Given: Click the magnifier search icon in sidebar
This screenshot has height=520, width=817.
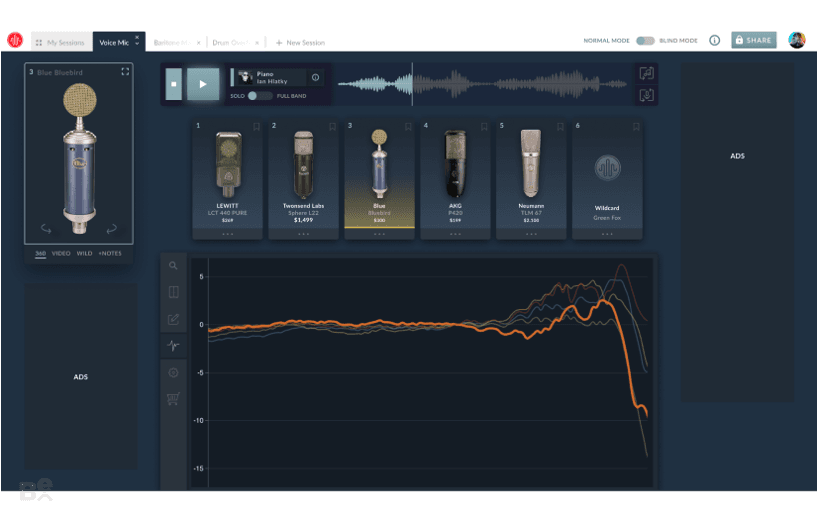Looking at the screenshot, I should coord(173,266).
